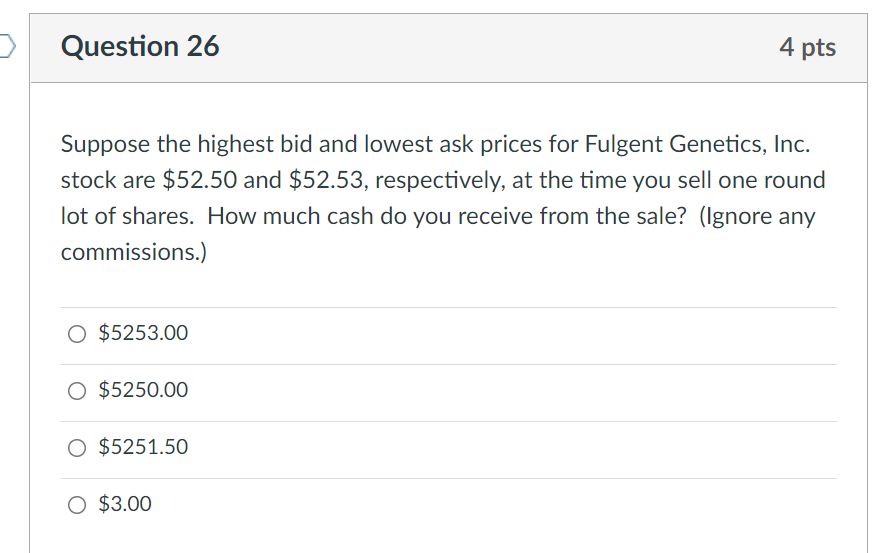Screen dimensions: 884x553
Task: Select the $5253.00 radio button
Action: click(x=78, y=334)
